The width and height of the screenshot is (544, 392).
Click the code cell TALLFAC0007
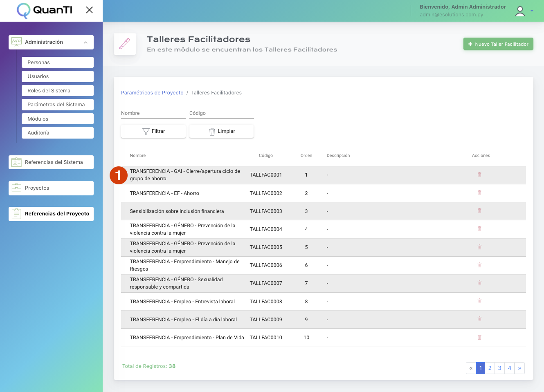(x=266, y=283)
